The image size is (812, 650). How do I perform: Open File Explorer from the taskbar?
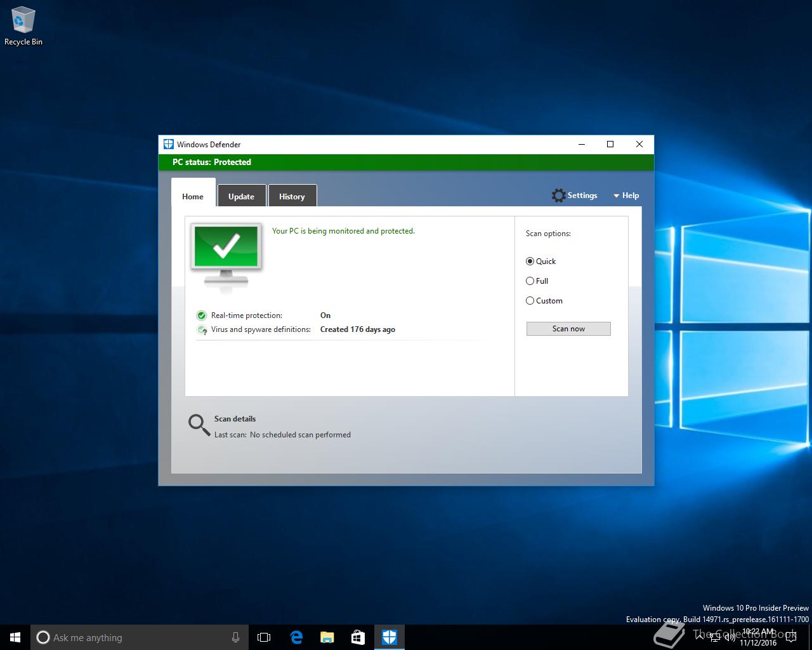(x=327, y=637)
